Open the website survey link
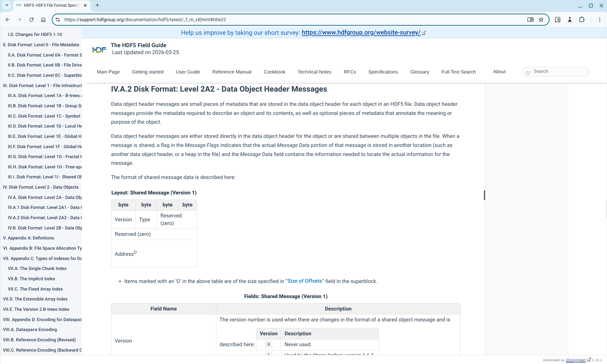 [x=361, y=33]
